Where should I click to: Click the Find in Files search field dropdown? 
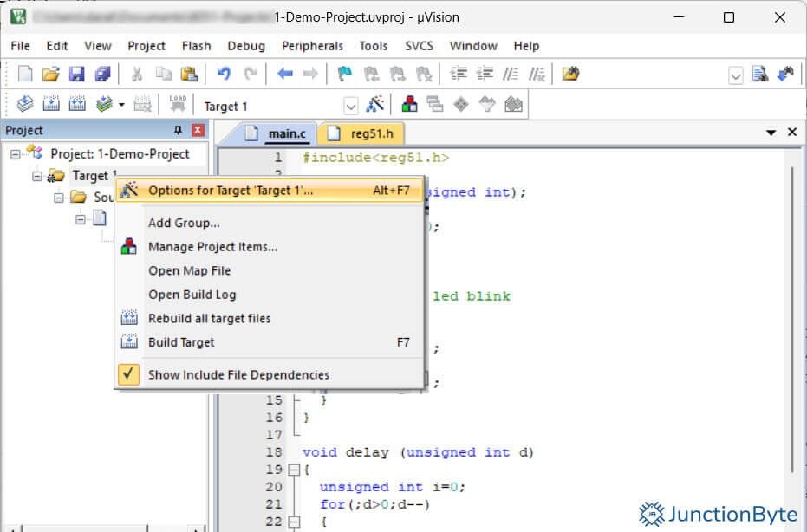tap(735, 75)
